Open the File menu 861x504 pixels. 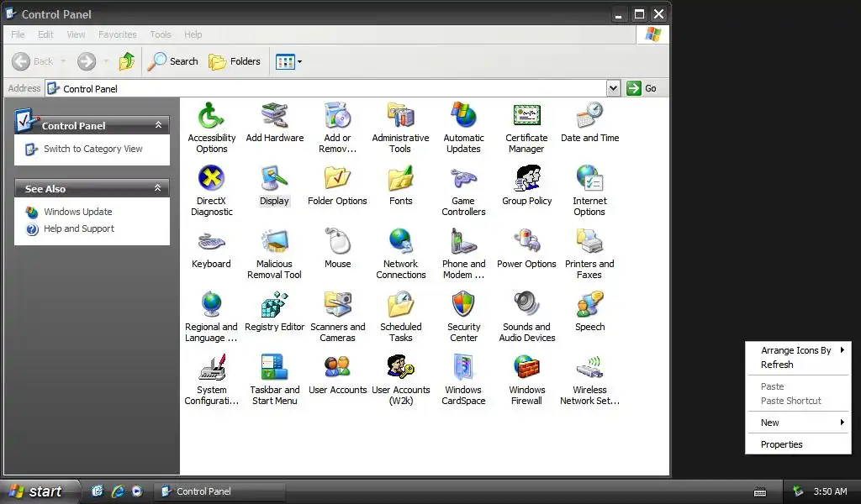point(18,34)
